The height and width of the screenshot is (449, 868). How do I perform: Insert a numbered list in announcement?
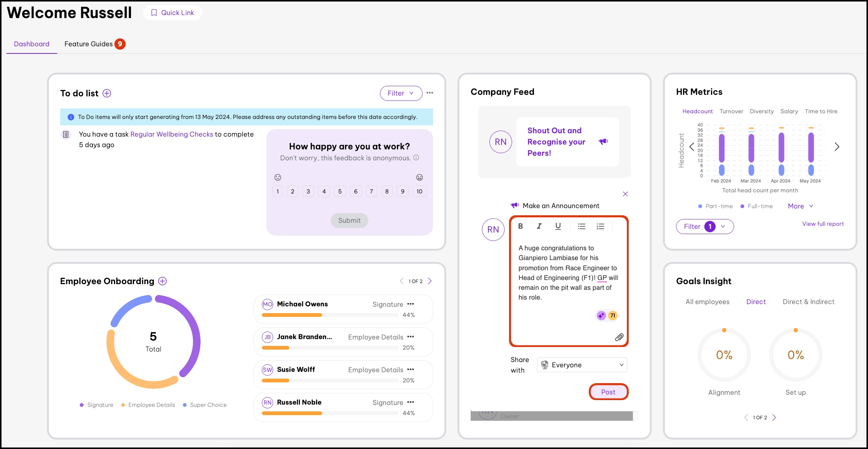click(600, 226)
